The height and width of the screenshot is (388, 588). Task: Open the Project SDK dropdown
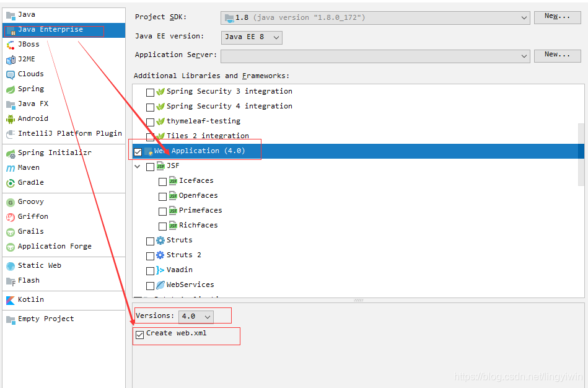point(375,17)
